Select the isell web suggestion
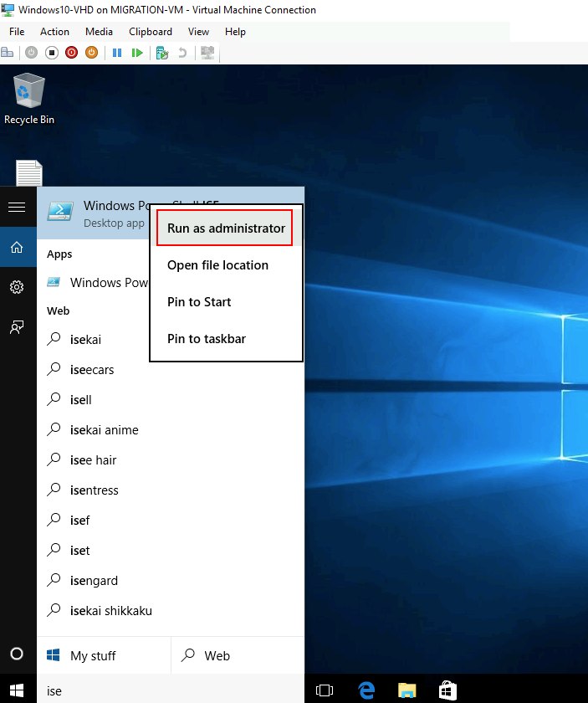588x703 pixels. [171, 400]
